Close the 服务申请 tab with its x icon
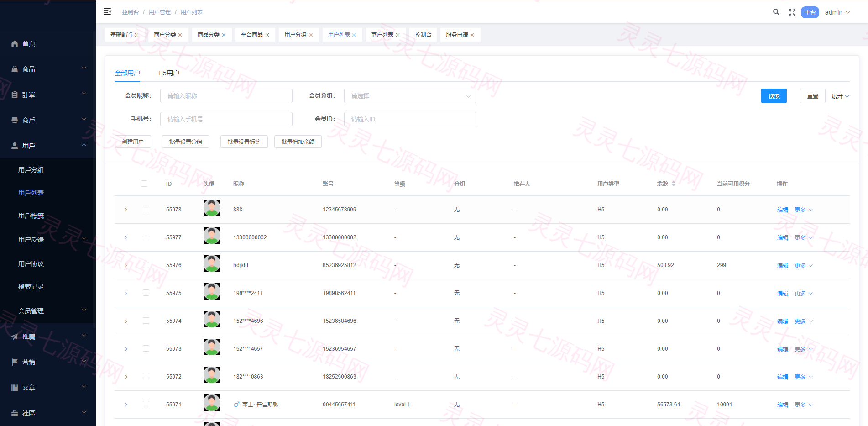This screenshot has height=426, width=868. [x=472, y=35]
